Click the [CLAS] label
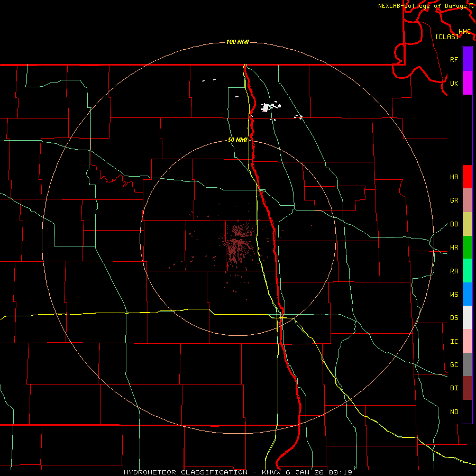The width and height of the screenshot is (476, 476). point(447,36)
